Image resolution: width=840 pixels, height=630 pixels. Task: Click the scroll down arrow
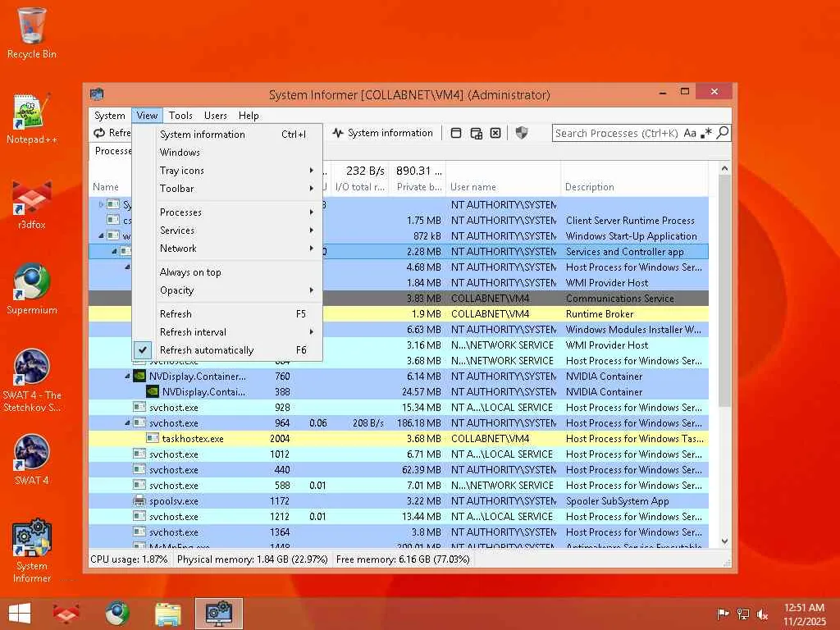[724, 541]
